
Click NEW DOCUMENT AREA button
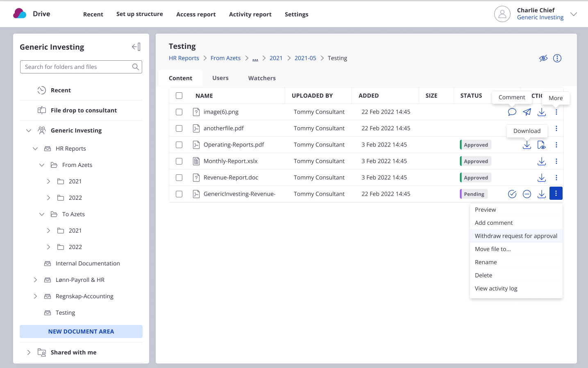click(81, 331)
